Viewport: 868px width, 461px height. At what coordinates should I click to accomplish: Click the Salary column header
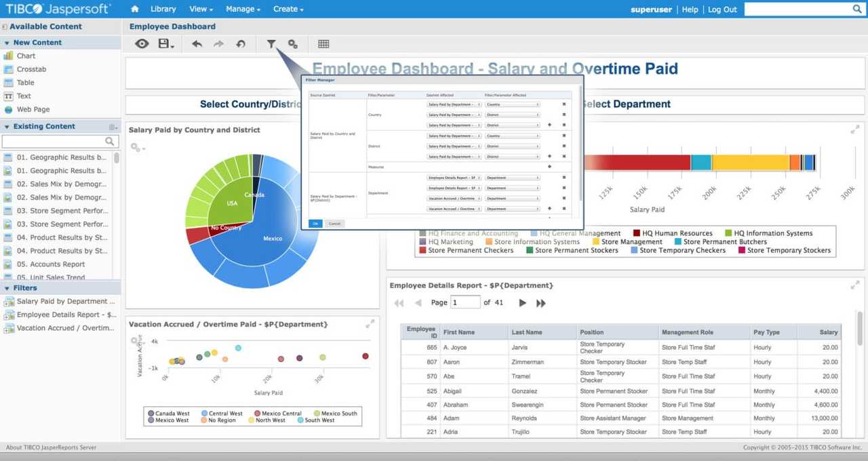[819, 332]
